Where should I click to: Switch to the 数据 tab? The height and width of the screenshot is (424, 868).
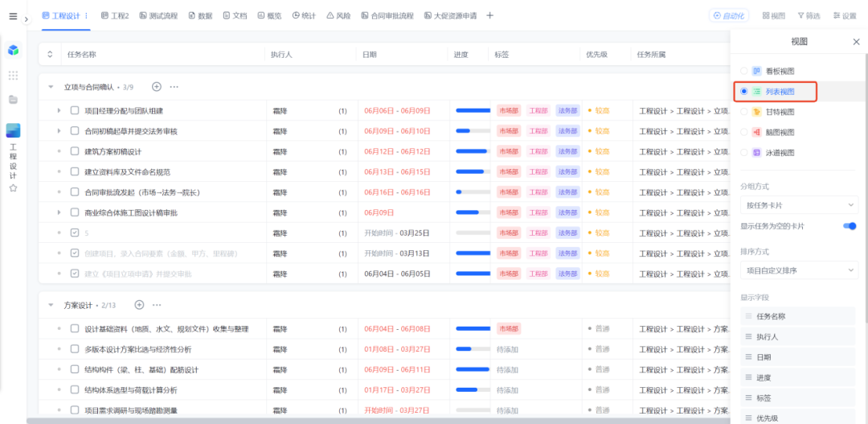point(200,16)
